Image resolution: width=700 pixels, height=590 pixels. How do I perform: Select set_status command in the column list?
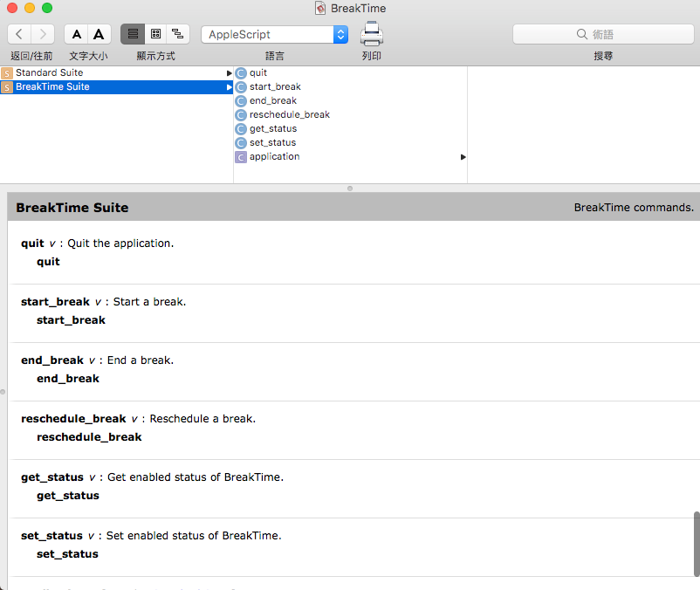pyautogui.click(x=351, y=142)
